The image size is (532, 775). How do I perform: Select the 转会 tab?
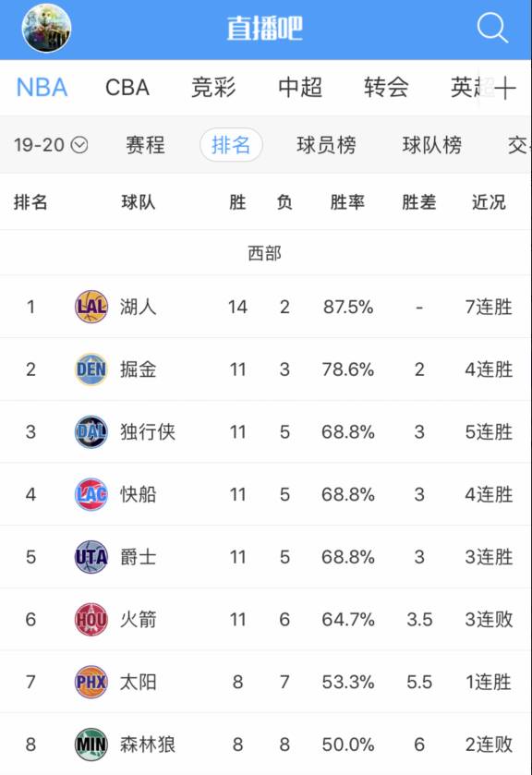tap(386, 88)
